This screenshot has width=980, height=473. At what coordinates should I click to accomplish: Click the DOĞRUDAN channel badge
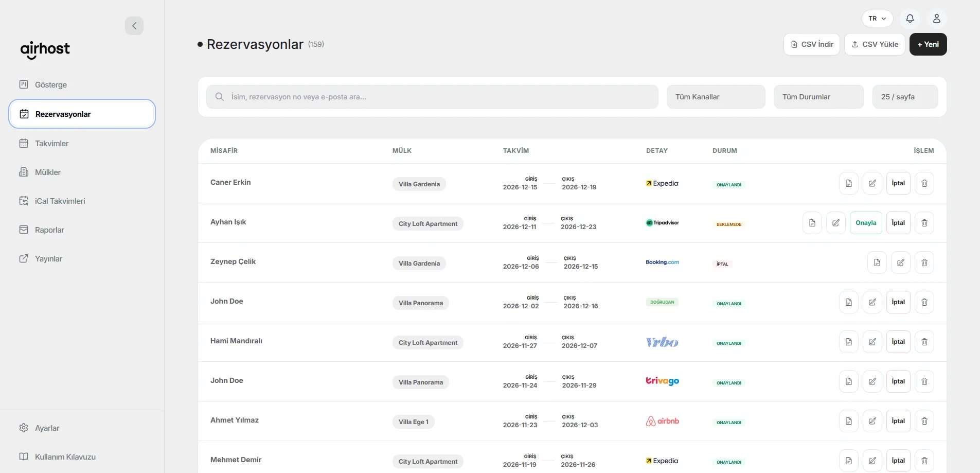662,302
